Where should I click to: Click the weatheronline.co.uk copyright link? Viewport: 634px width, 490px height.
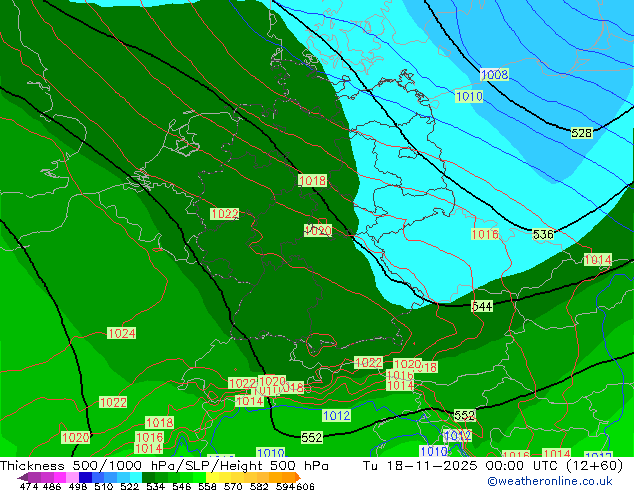coord(550,481)
